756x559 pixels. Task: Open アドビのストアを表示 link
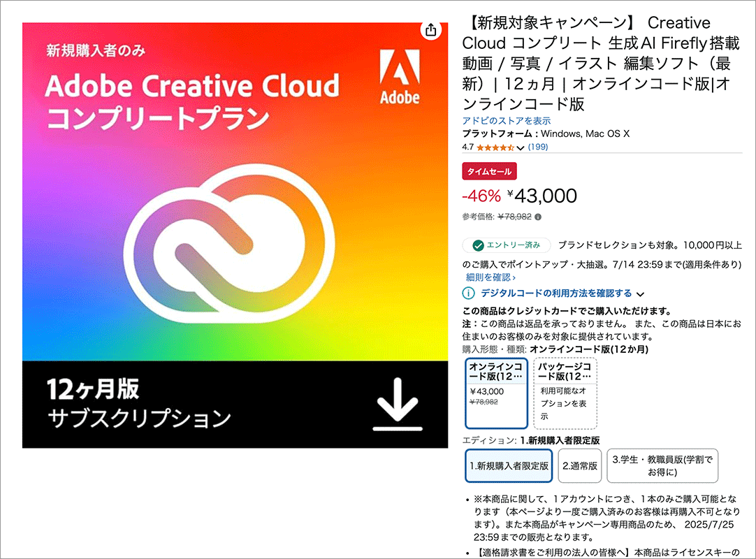[x=507, y=121]
